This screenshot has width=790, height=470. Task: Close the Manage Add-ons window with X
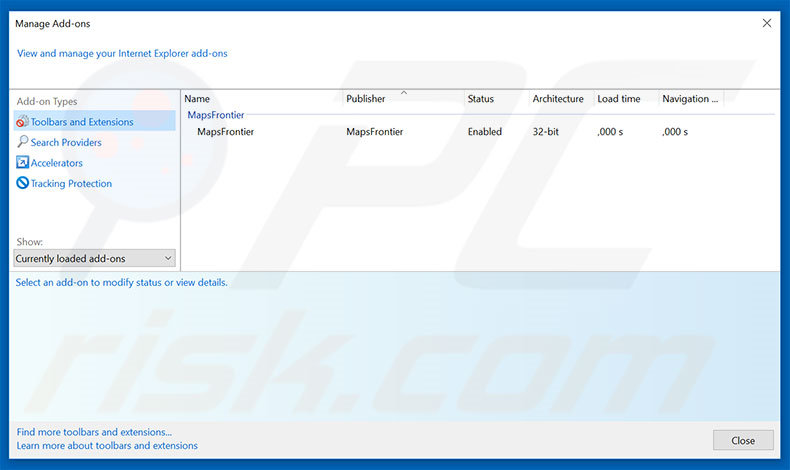(x=767, y=23)
